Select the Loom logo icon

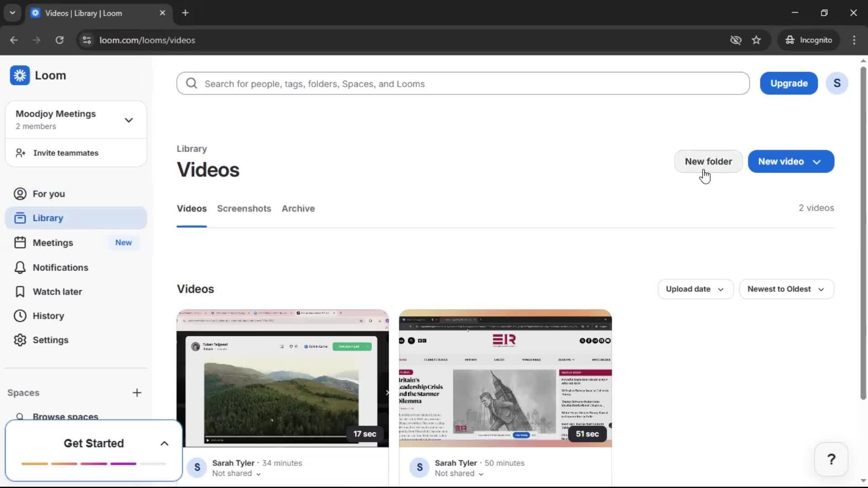[20, 75]
